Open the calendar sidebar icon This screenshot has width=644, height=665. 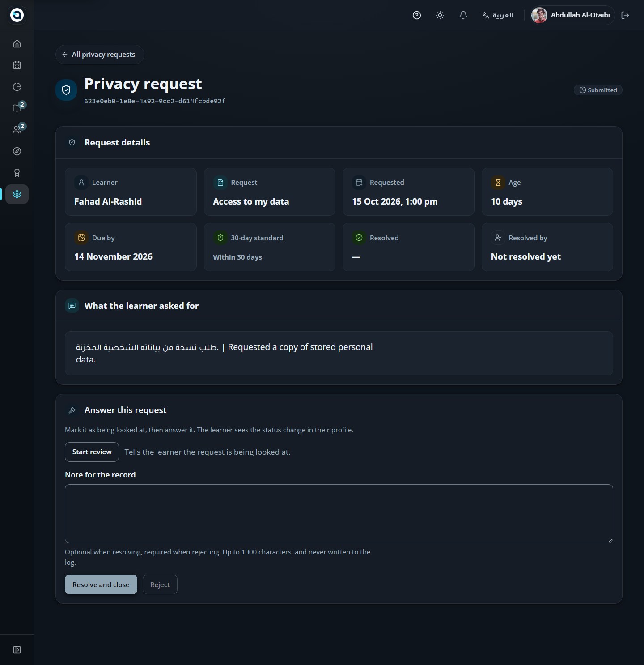click(x=17, y=65)
